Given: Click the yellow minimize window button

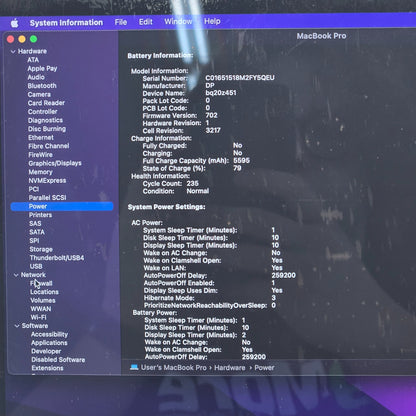Looking at the screenshot, I should (x=22, y=39).
